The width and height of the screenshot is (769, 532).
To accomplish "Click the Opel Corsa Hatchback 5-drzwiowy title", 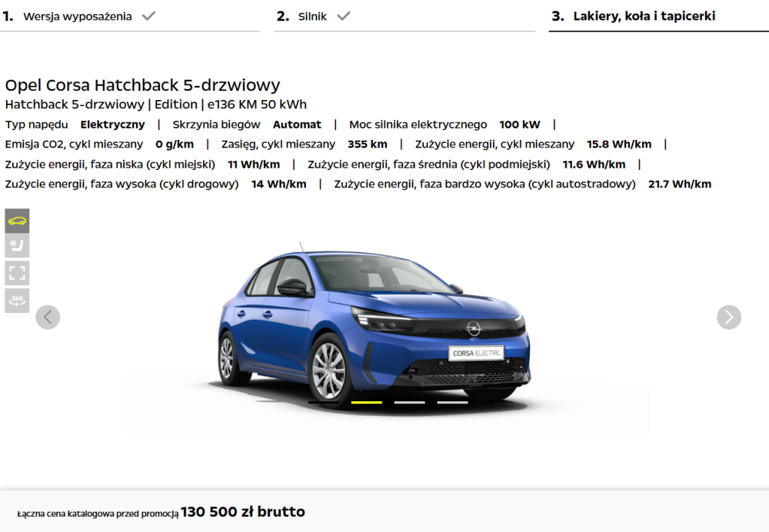I will pos(143,85).
